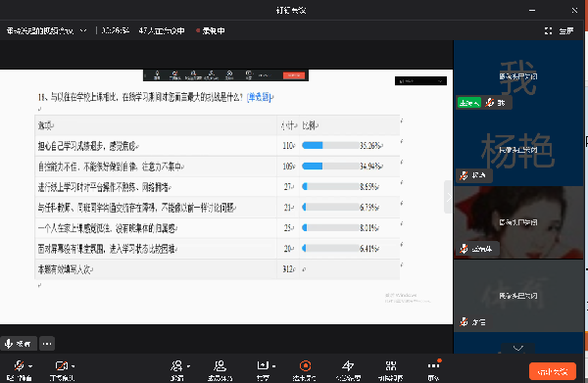
Task: Open the members management icon
Action: (220, 365)
